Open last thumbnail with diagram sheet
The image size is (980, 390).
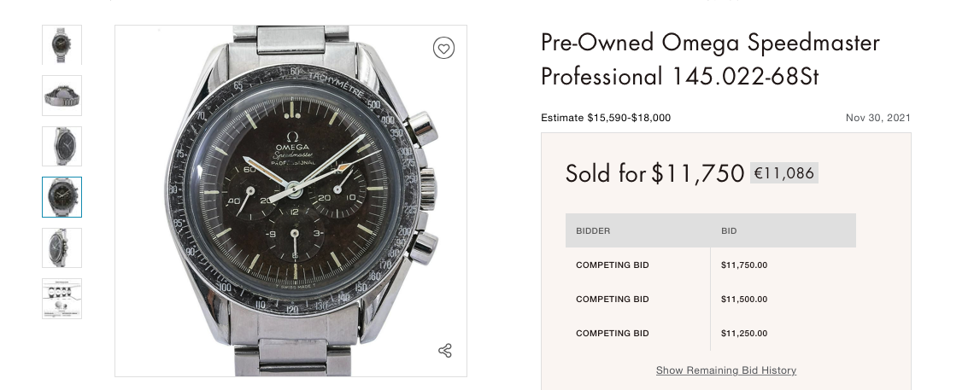click(62, 299)
